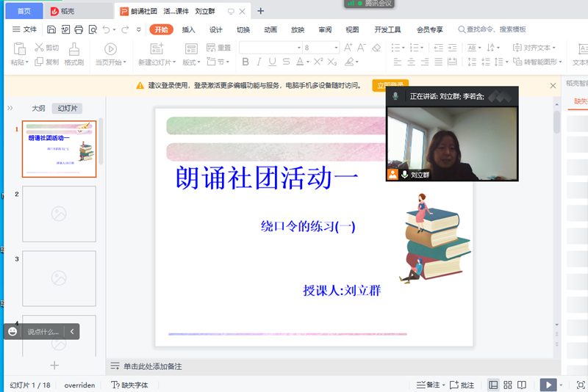This screenshot has height=392, width=588.
Task: Switch to normal view in status bar
Action: [493, 385]
